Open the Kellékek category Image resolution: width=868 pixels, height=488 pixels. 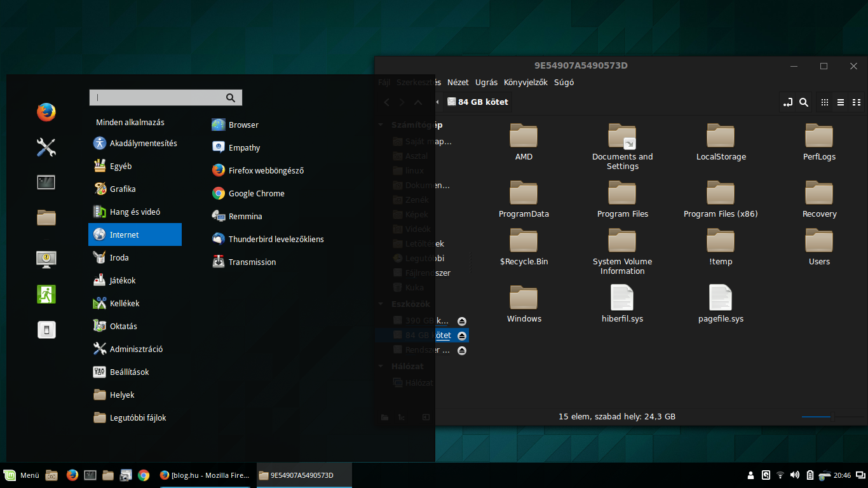135,303
